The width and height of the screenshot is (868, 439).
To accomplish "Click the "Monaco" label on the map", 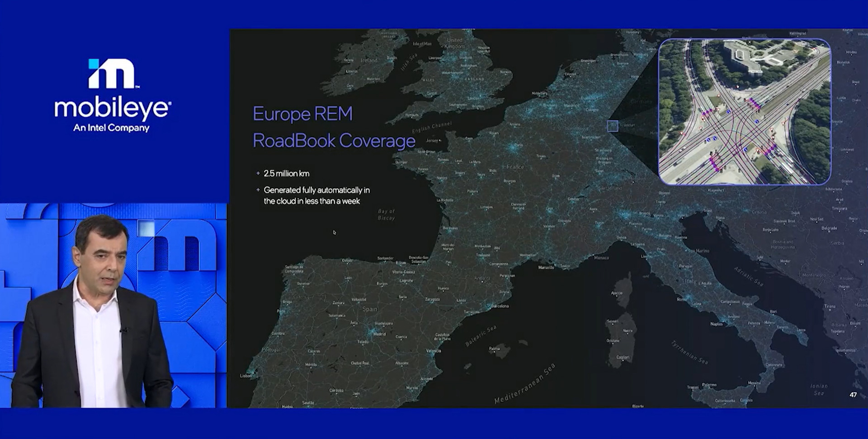I will click(601, 258).
